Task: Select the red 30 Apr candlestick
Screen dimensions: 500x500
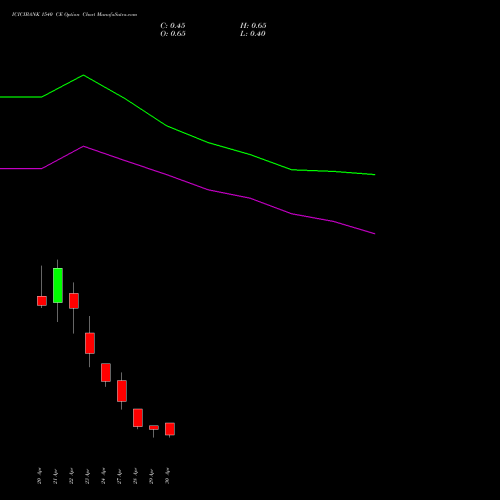Action: click(170, 429)
